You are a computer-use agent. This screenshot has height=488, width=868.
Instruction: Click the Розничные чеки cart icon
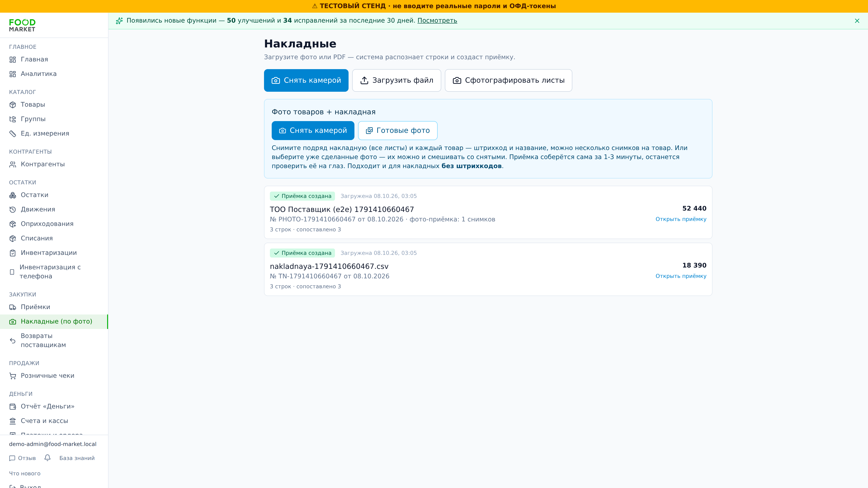[13, 376]
